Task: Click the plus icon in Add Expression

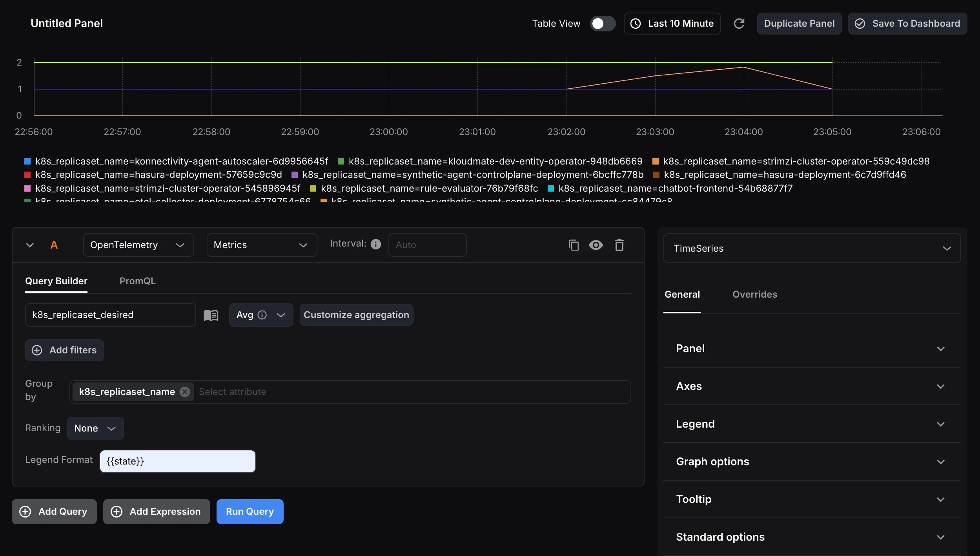Action: coord(117,511)
